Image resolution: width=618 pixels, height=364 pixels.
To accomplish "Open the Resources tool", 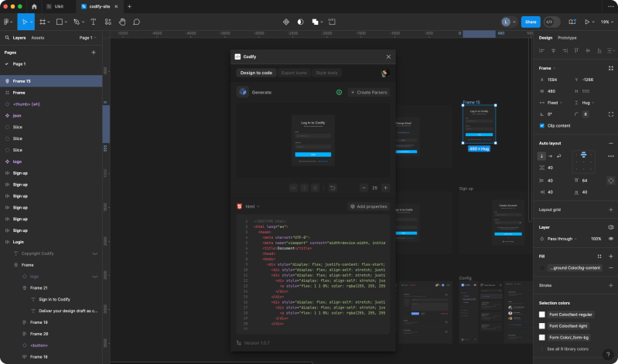I will [108, 22].
